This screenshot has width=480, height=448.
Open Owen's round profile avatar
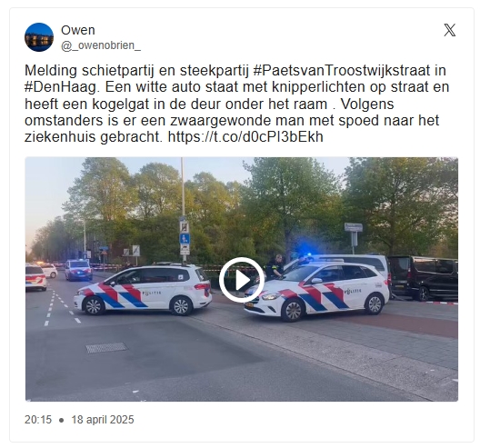click(39, 37)
